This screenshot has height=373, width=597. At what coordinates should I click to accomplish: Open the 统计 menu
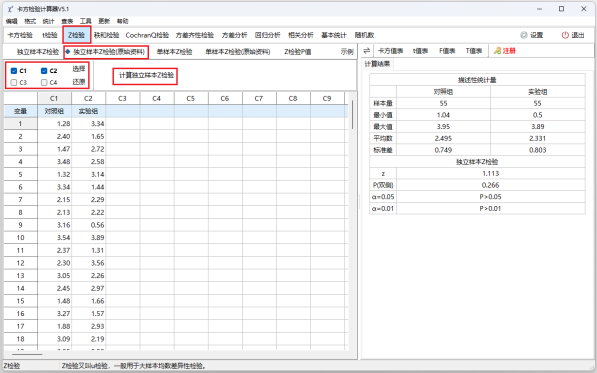pyautogui.click(x=48, y=21)
